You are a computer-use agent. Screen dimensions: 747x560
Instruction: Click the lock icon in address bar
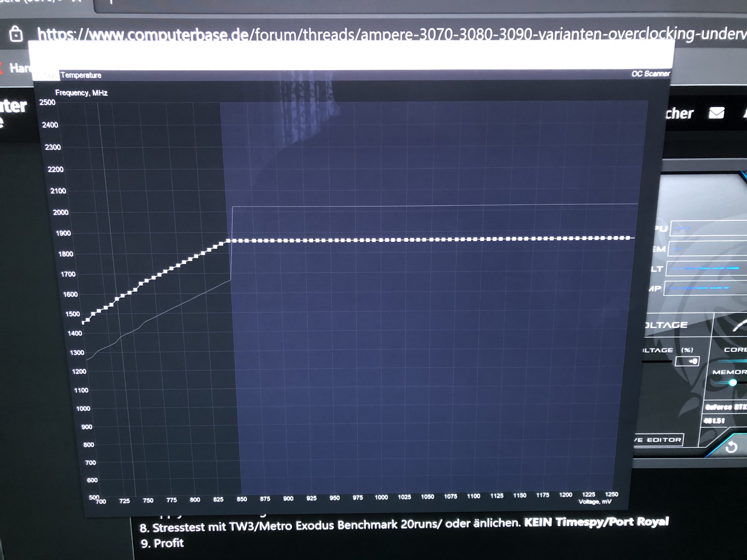coord(16,34)
